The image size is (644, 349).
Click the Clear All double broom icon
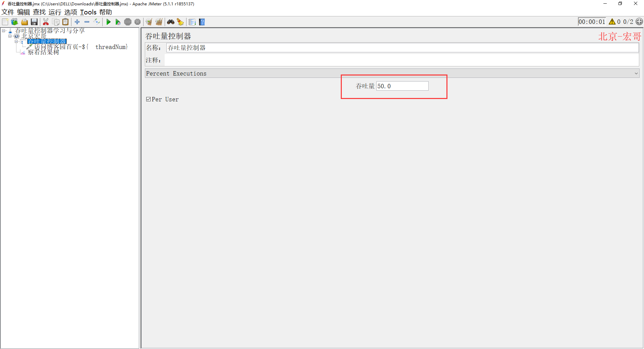[x=159, y=22]
